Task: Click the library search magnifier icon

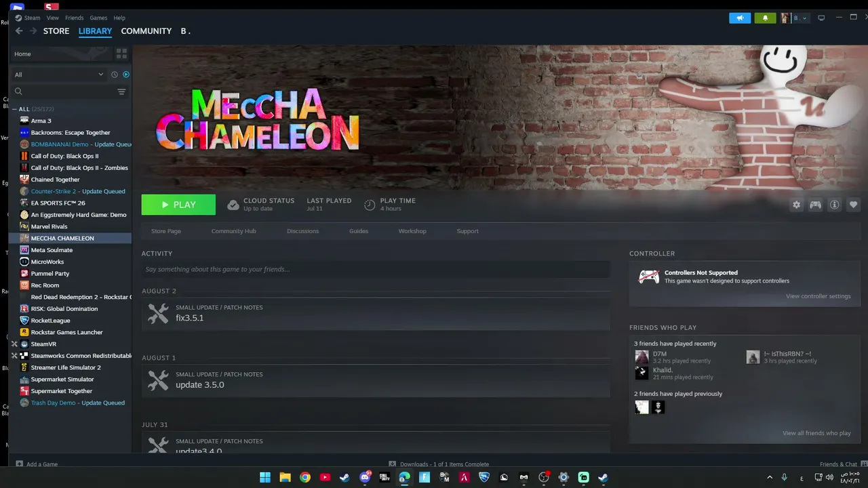Action: click(x=18, y=91)
